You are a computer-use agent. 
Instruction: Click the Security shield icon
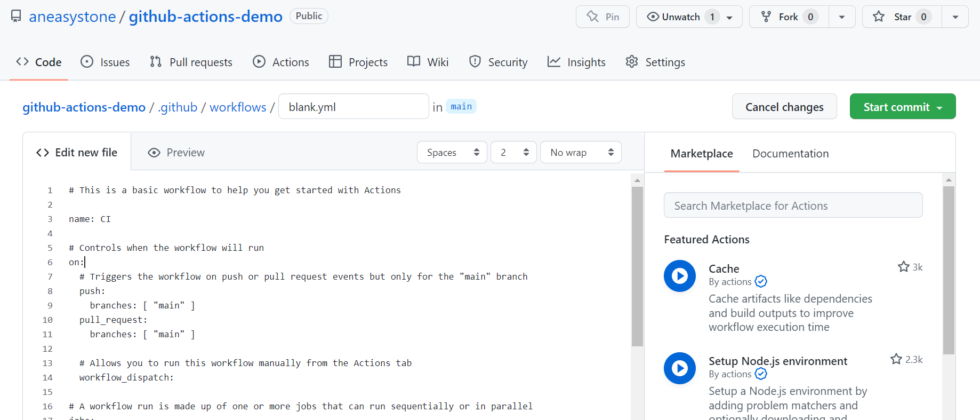(475, 61)
